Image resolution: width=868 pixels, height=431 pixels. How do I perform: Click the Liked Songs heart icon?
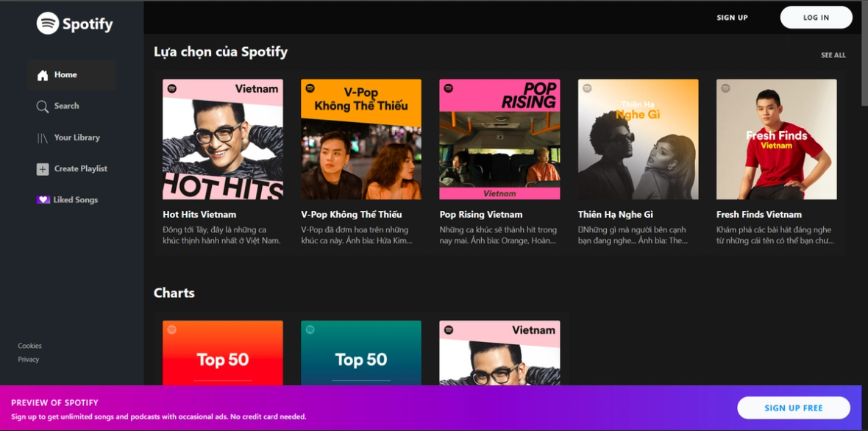point(43,200)
